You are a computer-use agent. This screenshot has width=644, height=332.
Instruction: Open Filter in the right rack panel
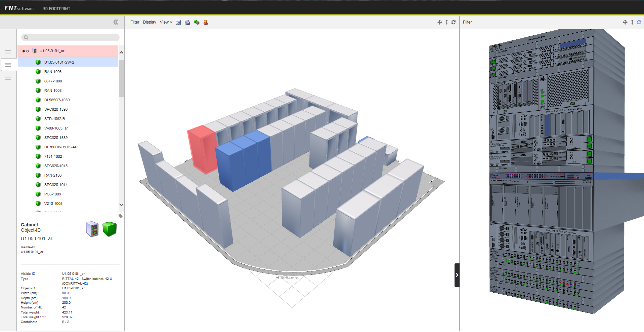point(467,22)
